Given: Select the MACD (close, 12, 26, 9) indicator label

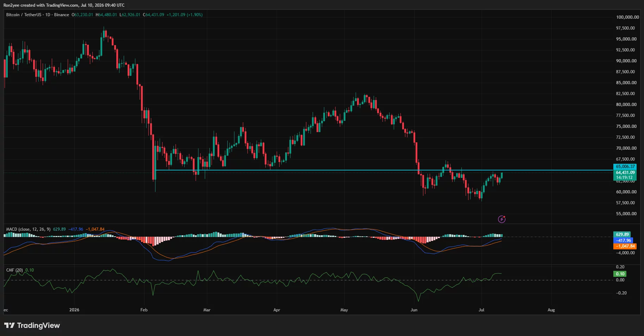Looking at the screenshot, I should 28,229.
